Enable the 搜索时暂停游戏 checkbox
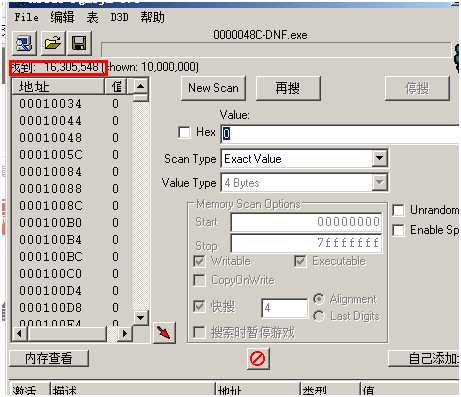This screenshot has width=461, height=397. pyautogui.click(x=199, y=332)
